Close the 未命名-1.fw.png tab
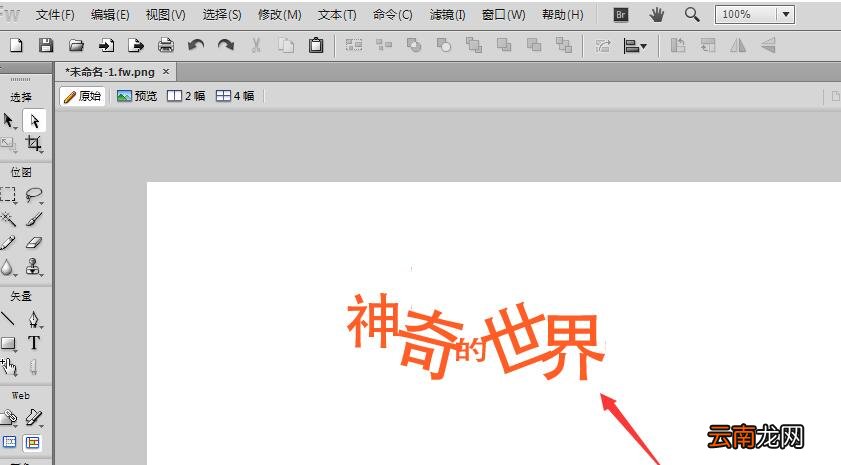The width and height of the screenshot is (841, 465). pos(166,71)
